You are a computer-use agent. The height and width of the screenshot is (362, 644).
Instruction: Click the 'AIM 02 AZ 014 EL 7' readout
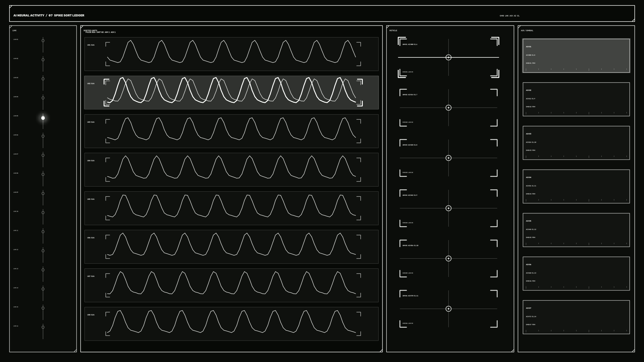(410, 95)
